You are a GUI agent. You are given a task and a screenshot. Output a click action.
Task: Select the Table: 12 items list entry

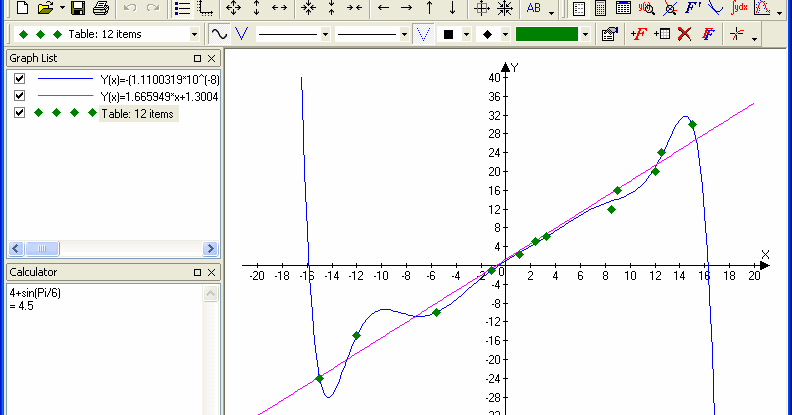coord(137,114)
